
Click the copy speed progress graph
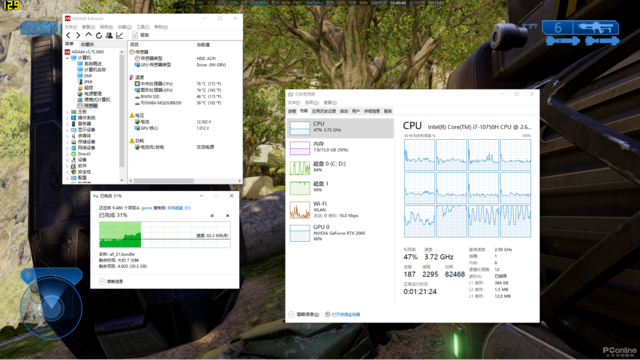click(165, 234)
